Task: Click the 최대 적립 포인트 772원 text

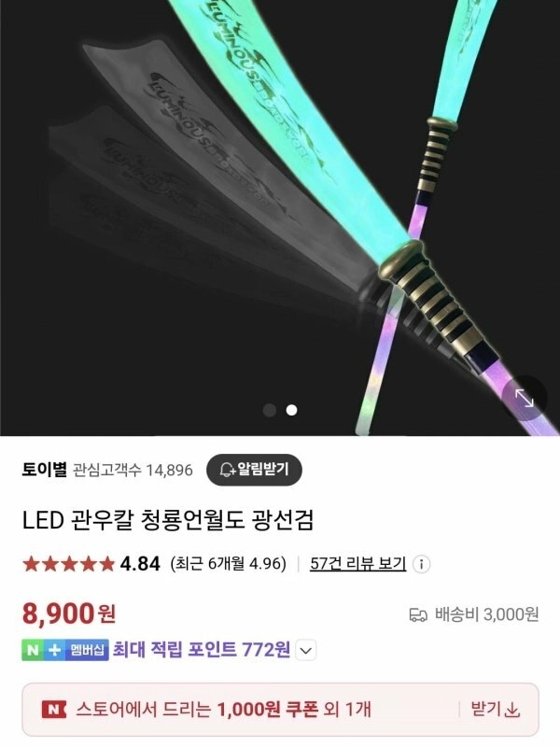Action: click(202, 650)
